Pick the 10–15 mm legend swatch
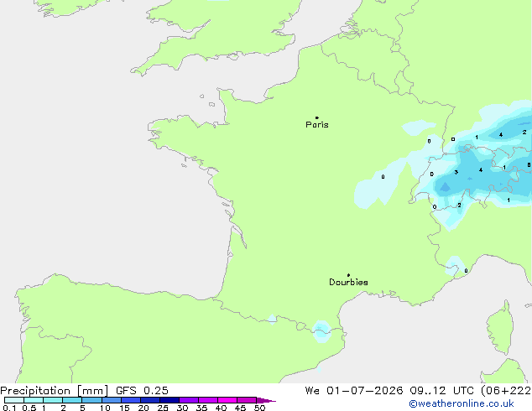Viewport: 532px width, 411px height. pyautogui.click(x=112, y=400)
